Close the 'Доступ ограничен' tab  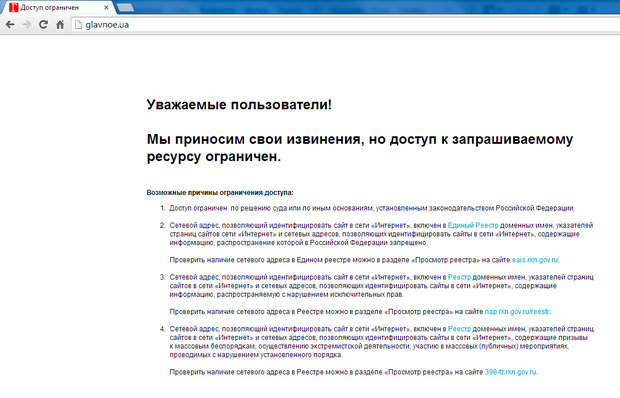pos(106,7)
